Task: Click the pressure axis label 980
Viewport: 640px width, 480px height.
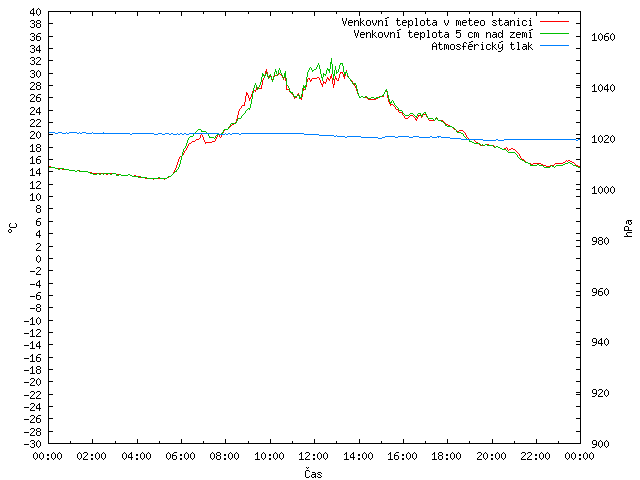Action: click(x=600, y=241)
